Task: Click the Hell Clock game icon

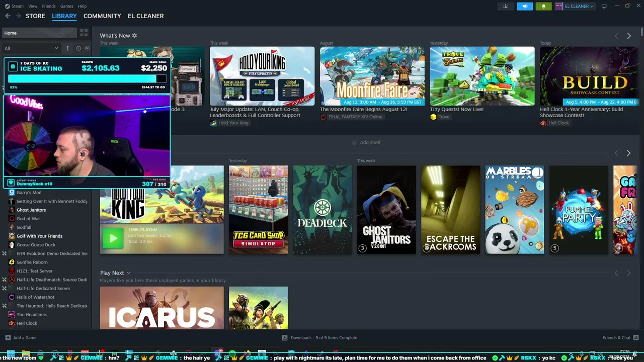Action: click(x=12, y=323)
